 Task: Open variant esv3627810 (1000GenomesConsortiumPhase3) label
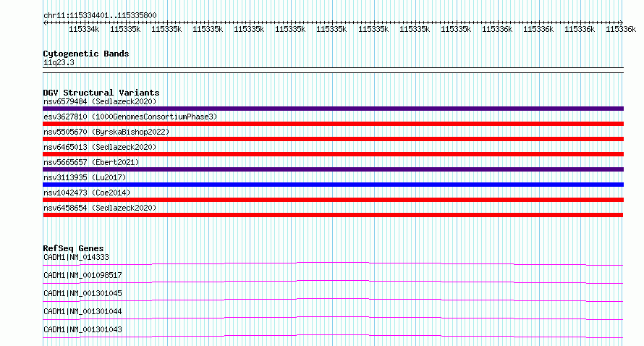coord(130,117)
